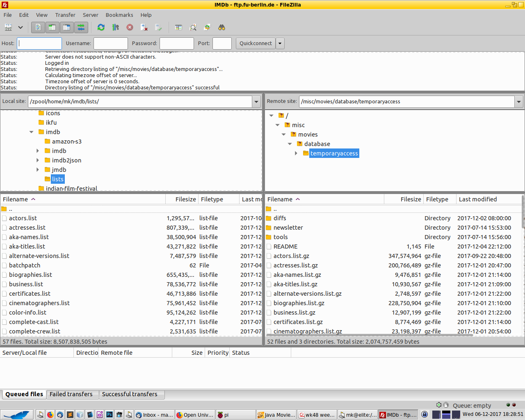Screen dimensions: 525x420
Task: Open the Bookmarks menu
Action: pos(119,15)
